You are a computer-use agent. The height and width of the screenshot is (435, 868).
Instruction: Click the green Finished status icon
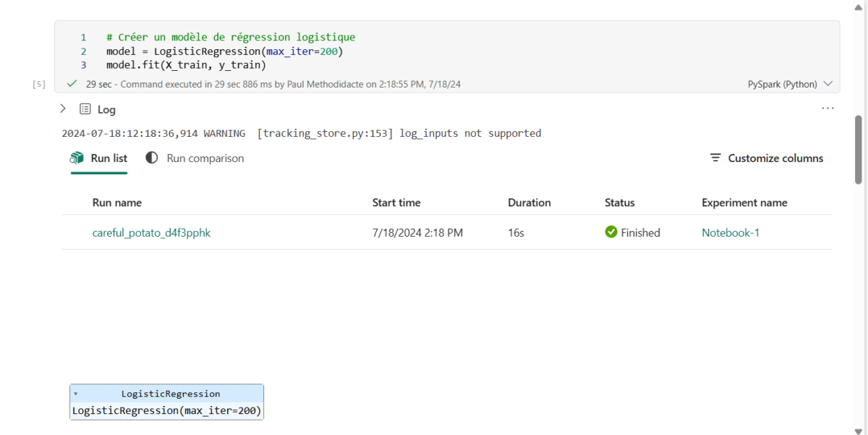pyautogui.click(x=611, y=232)
